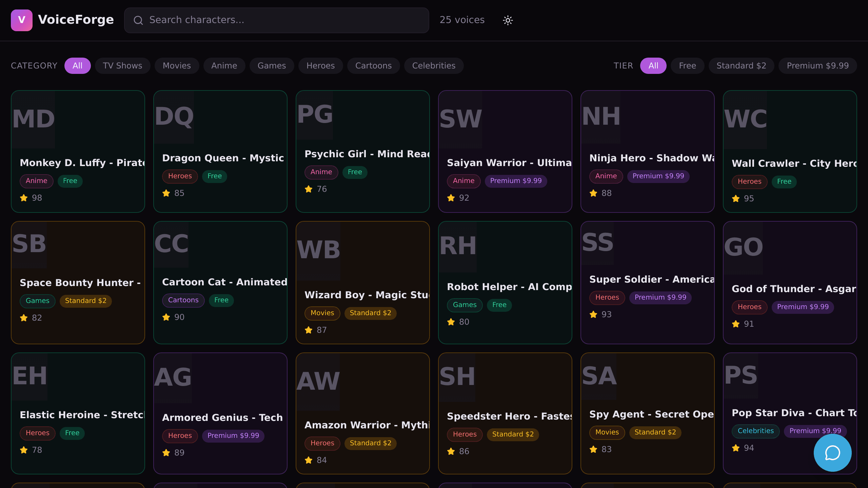Open the Robot Helper voice card title
Image resolution: width=868 pixels, height=488 pixels.
point(509,287)
